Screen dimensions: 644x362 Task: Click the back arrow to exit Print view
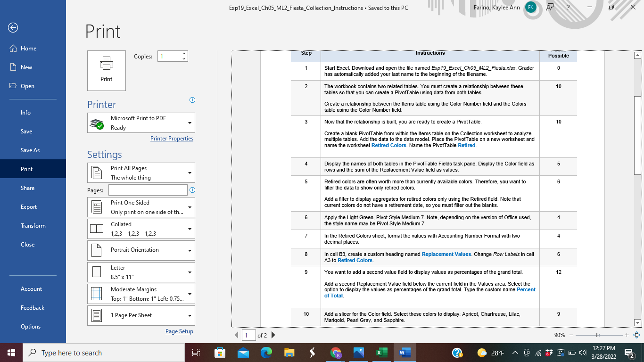pyautogui.click(x=13, y=28)
